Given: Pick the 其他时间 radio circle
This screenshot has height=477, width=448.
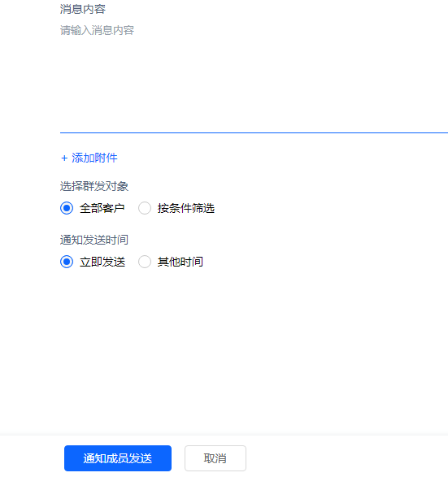Looking at the screenshot, I should click(x=145, y=262).
